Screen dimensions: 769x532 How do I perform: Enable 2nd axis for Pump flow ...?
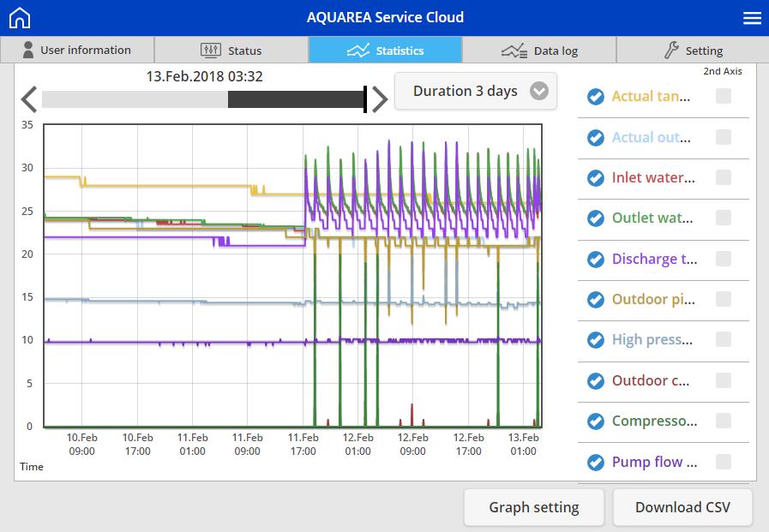click(724, 462)
